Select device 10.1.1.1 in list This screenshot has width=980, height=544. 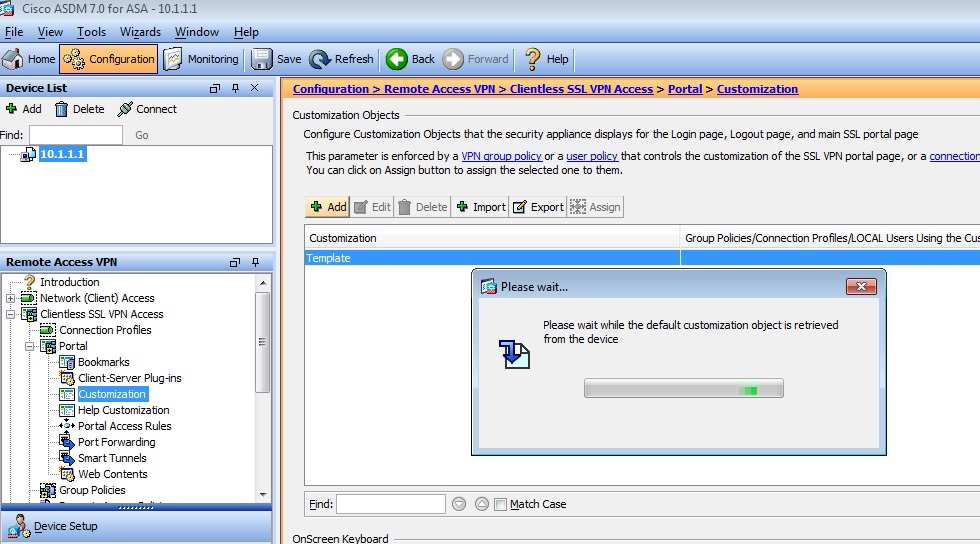pos(62,154)
